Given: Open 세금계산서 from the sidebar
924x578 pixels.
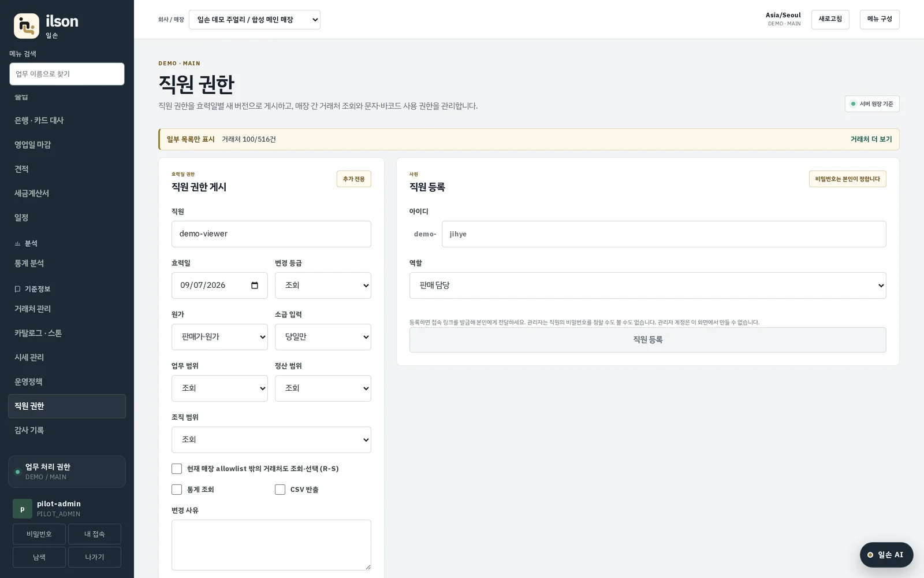Looking at the screenshot, I should [67, 193].
